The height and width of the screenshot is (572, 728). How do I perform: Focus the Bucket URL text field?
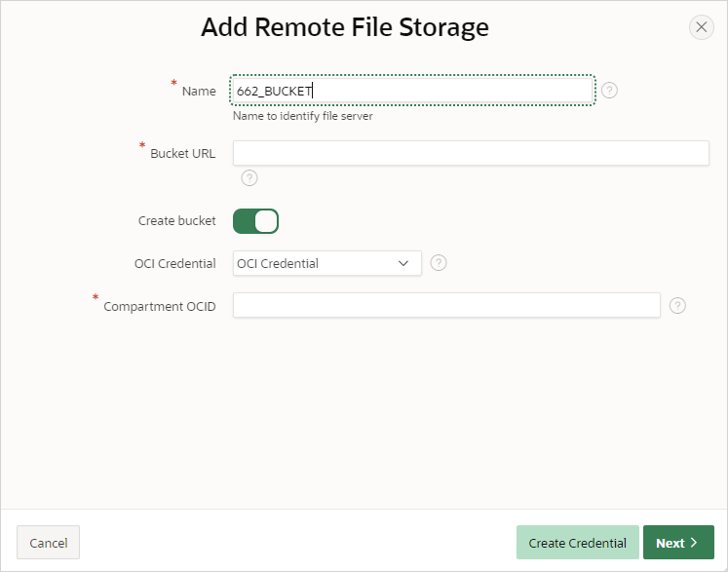point(471,153)
